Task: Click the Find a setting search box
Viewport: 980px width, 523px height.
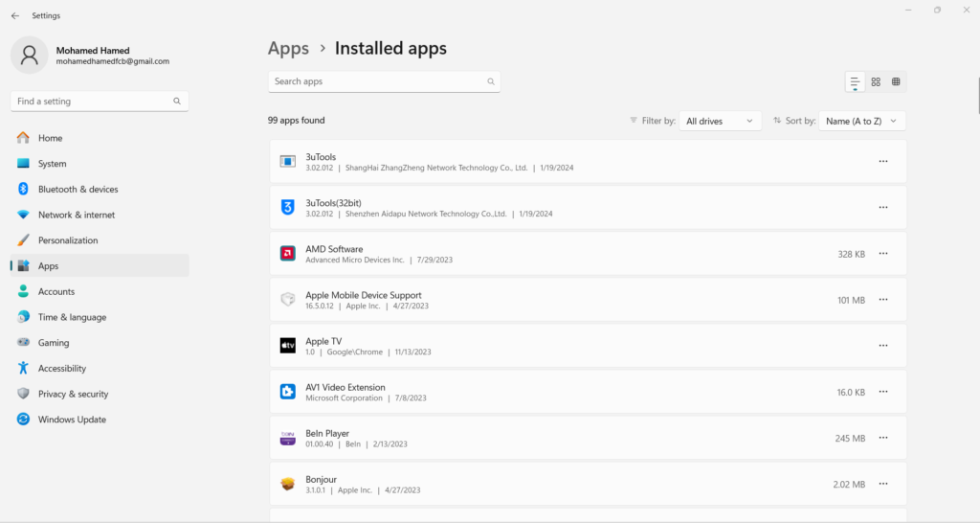Action: pos(99,102)
